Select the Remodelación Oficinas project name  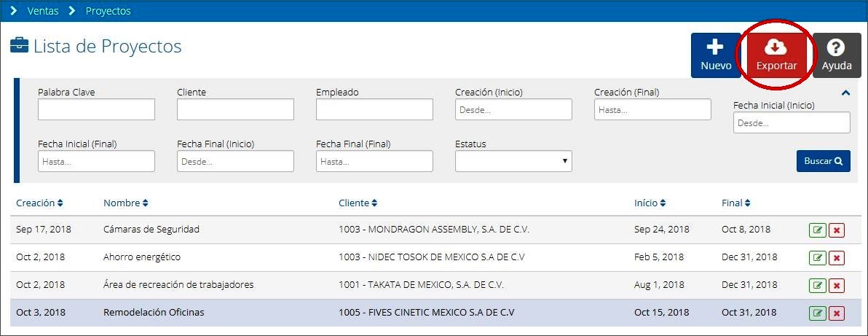point(154,312)
